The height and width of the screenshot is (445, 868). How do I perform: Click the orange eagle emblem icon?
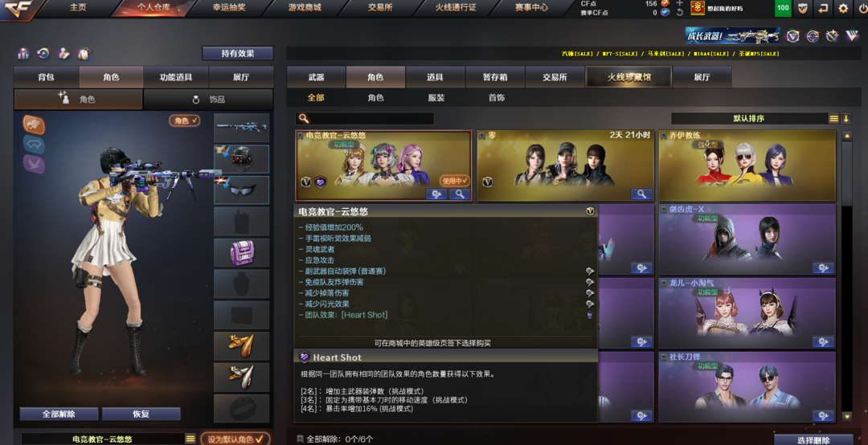point(34,125)
